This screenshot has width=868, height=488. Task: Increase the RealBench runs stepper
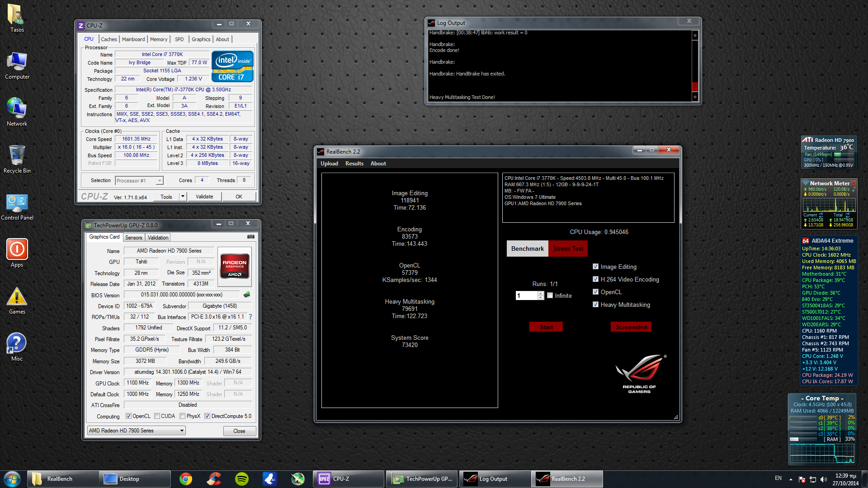(541, 293)
